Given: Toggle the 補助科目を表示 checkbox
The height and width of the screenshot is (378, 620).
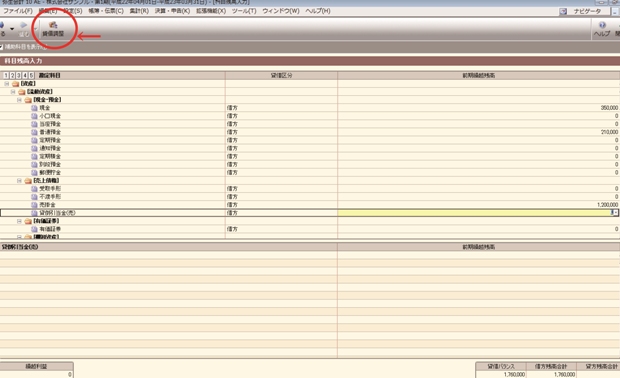Looking at the screenshot, I should tap(1, 47).
